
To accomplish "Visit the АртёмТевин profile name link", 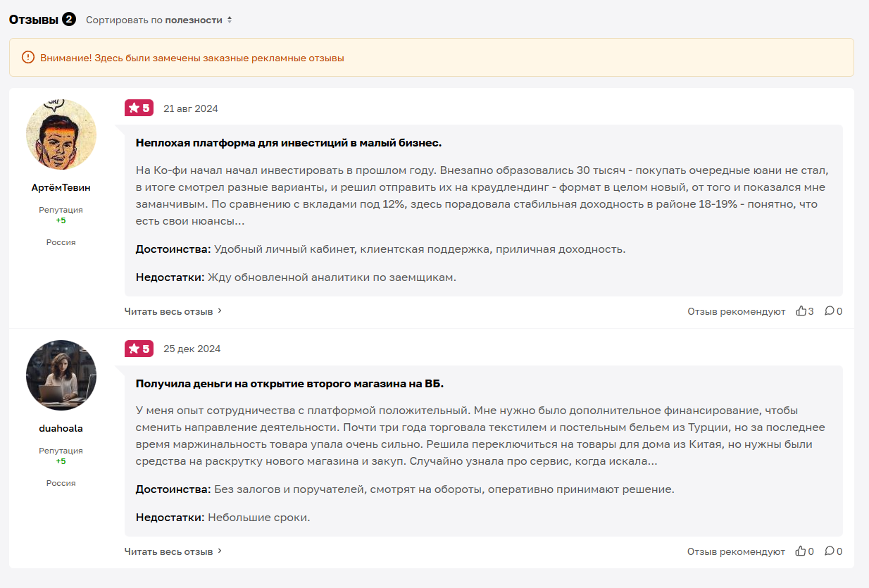I will pyautogui.click(x=61, y=187).
